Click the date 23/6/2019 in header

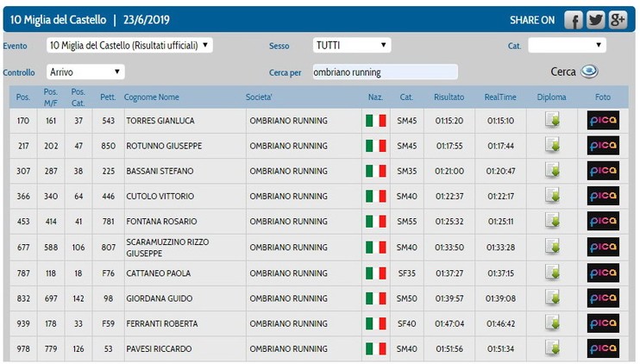[147, 20]
